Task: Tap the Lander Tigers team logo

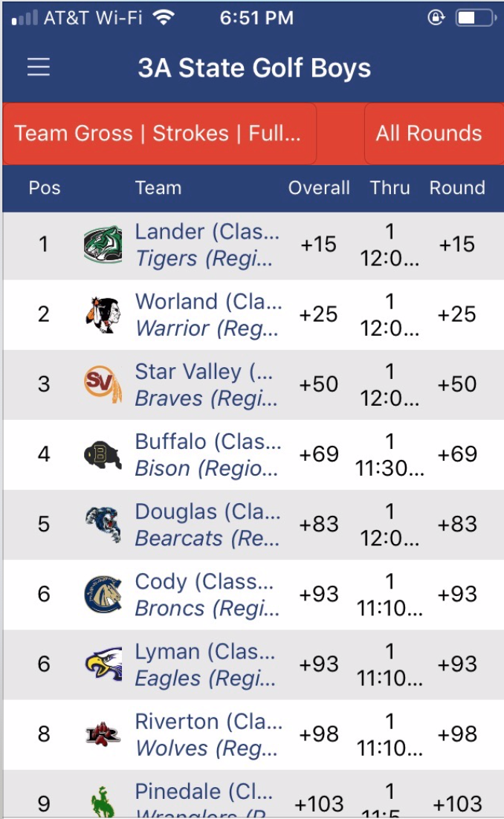Action: 103,245
